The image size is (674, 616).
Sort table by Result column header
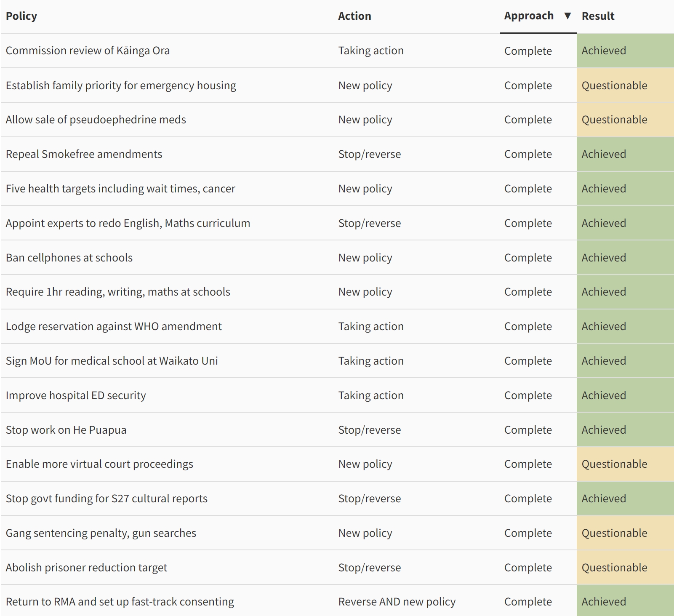click(598, 16)
